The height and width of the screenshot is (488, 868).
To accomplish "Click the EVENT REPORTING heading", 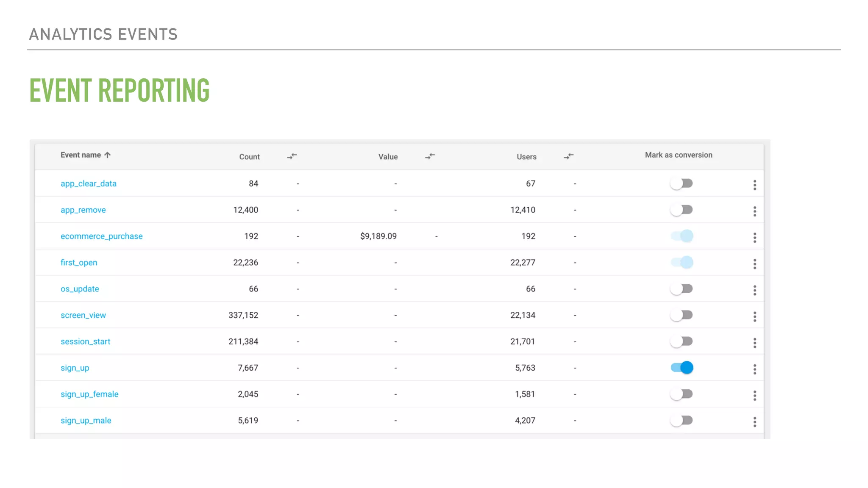I will coord(120,90).
